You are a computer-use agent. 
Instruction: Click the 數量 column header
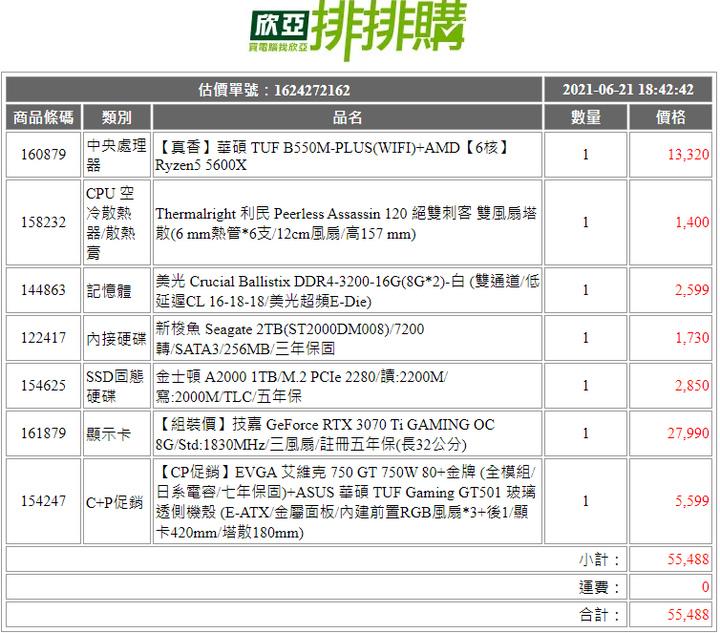(585, 117)
